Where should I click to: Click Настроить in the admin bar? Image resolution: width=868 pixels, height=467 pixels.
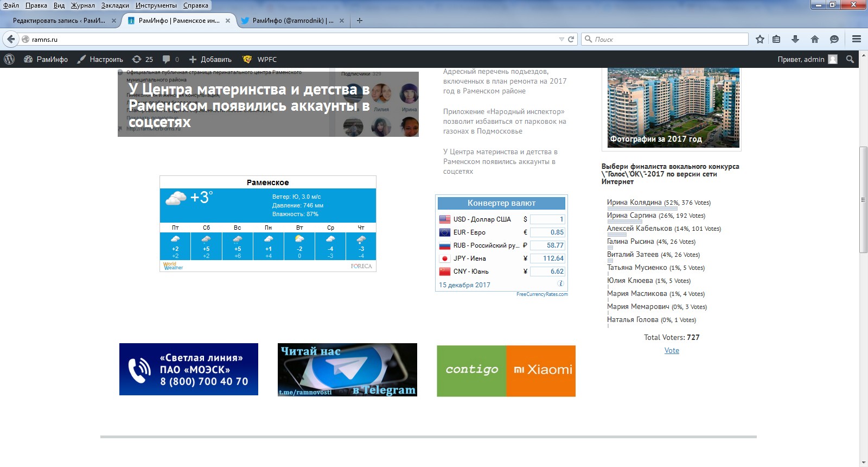(x=100, y=59)
